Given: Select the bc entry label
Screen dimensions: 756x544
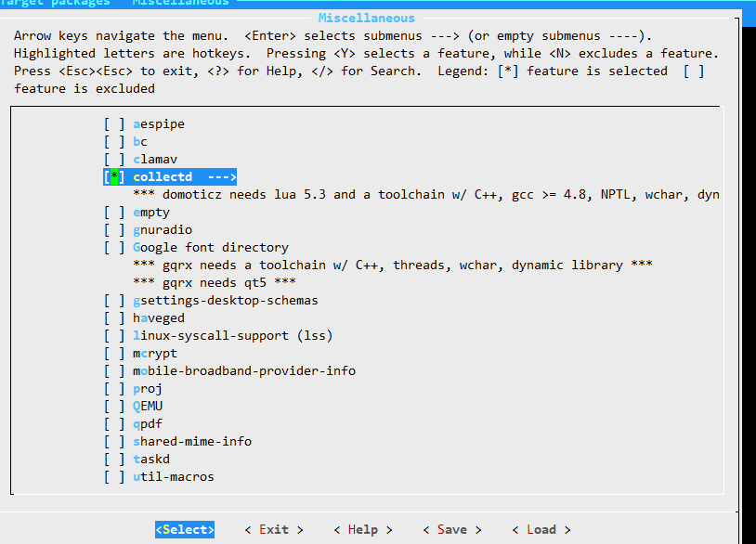Looking at the screenshot, I should click(140, 142).
